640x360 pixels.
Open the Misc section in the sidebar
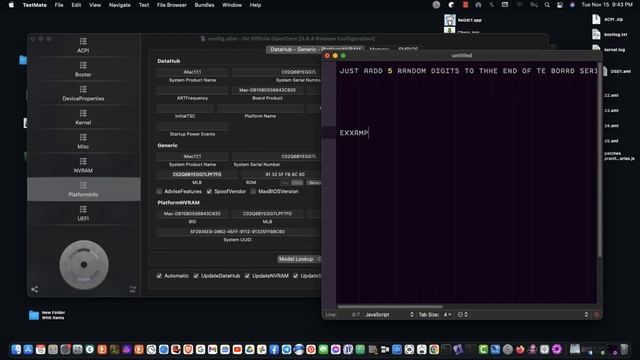(x=83, y=142)
